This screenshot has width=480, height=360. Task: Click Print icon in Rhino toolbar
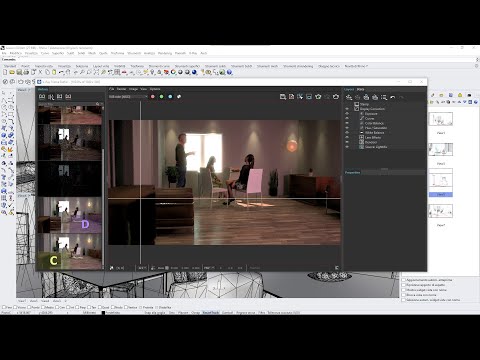click(26, 72)
